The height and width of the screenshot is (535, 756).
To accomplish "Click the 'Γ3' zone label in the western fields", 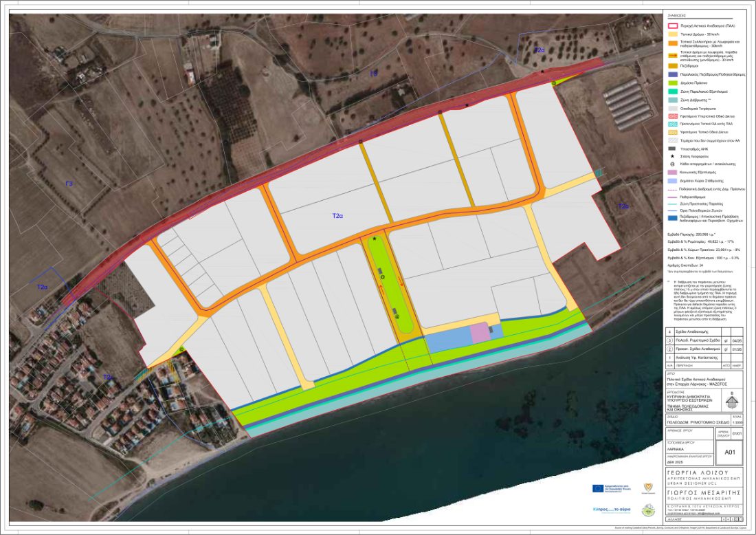I will pos(69,184).
